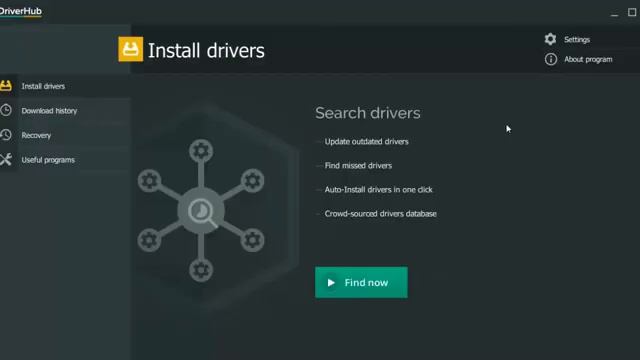Click the 'Update outdated drivers' text
The width and height of the screenshot is (640, 360).
click(367, 142)
